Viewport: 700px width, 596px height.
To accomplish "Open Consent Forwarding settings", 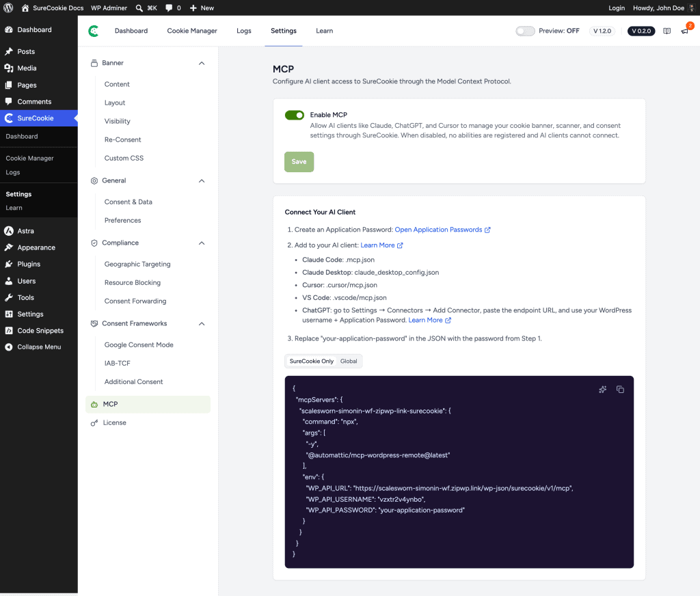I will pyautogui.click(x=135, y=301).
